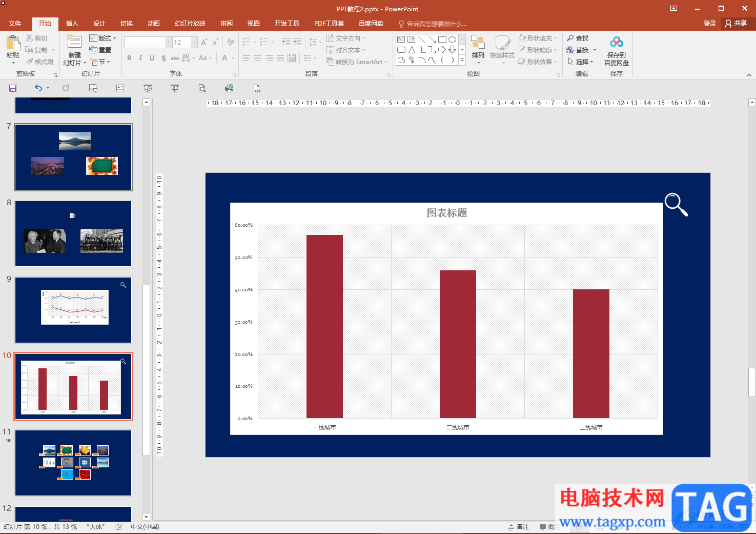Select slide 11 thumbnail
756x534 pixels.
73,463
